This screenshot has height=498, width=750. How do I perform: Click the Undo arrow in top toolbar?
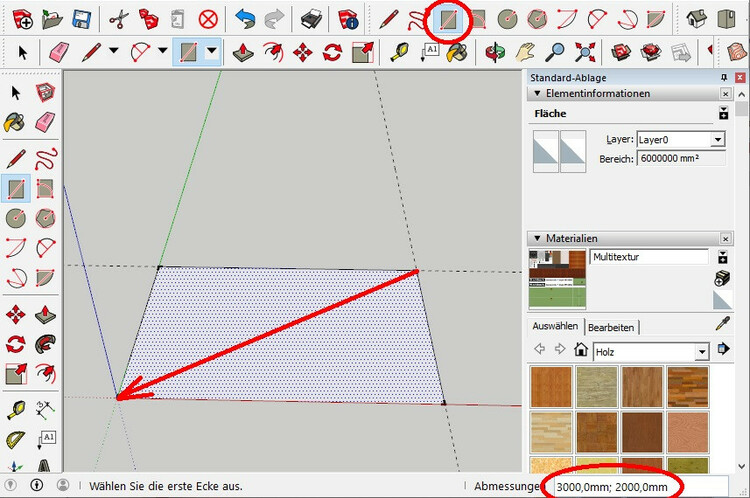point(245,18)
